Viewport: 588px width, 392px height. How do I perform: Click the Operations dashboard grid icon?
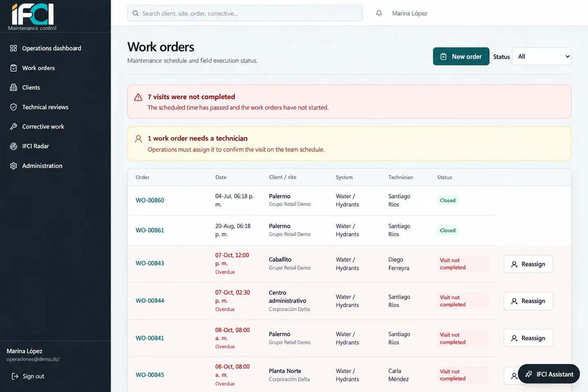[13, 48]
